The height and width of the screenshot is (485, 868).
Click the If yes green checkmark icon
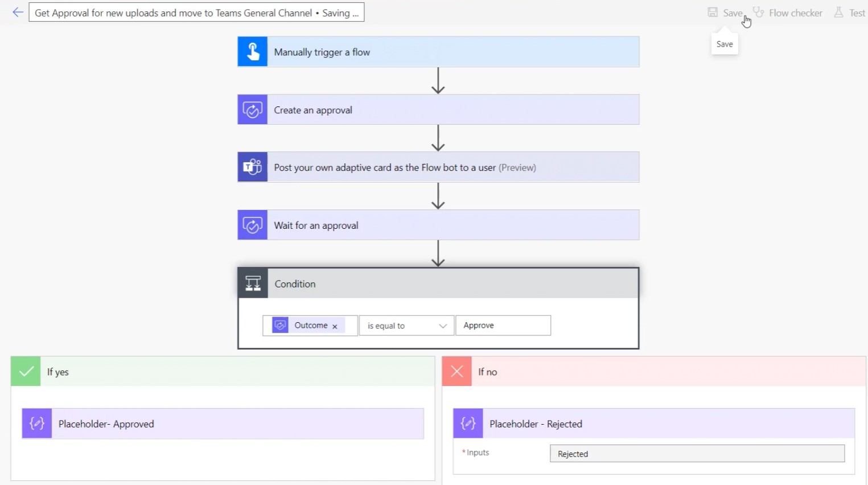(x=26, y=371)
